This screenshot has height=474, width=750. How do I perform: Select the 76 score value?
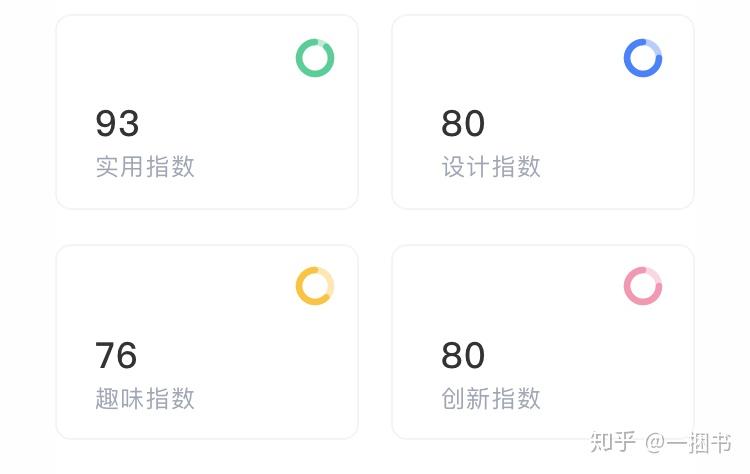(116, 355)
